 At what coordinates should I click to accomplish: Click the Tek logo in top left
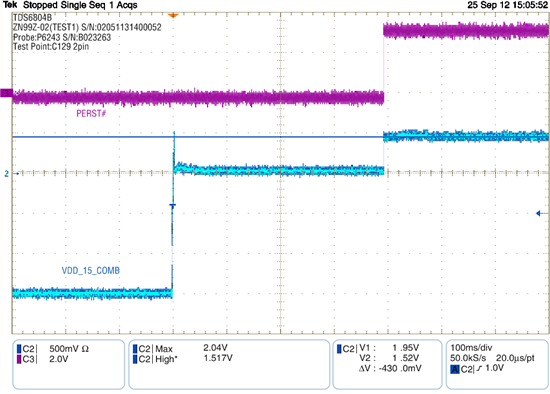point(10,5)
